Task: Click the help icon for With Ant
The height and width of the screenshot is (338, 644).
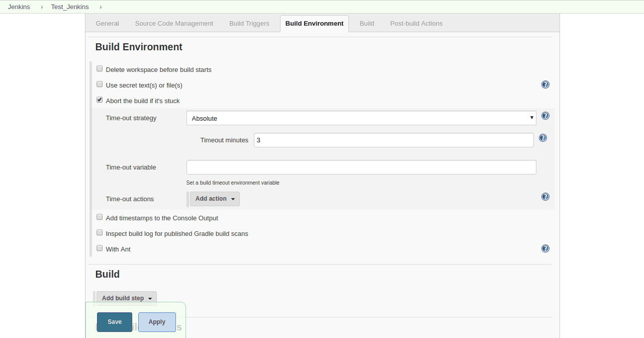Action: 545,248
